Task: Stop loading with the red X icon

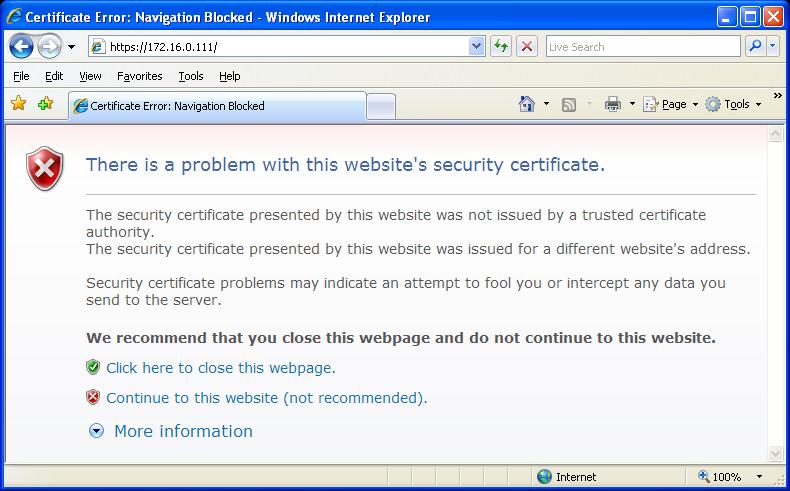Action: tap(527, 47)
